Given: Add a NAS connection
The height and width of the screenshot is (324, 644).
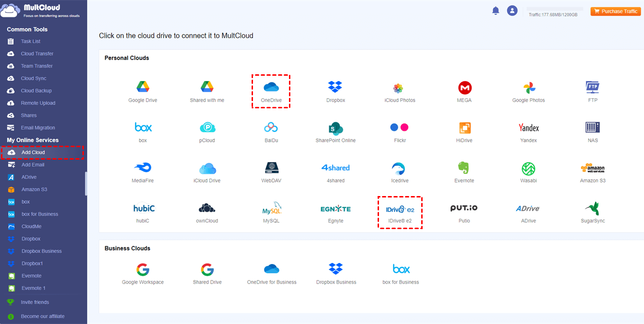Looking at the screenshot, I should (x=593, y=132).
